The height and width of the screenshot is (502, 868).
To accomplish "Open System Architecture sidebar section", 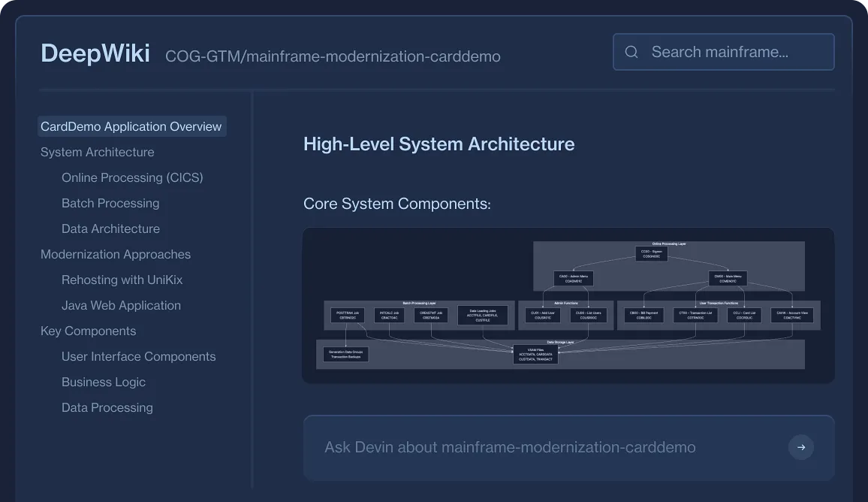I will tap(98, 152).
